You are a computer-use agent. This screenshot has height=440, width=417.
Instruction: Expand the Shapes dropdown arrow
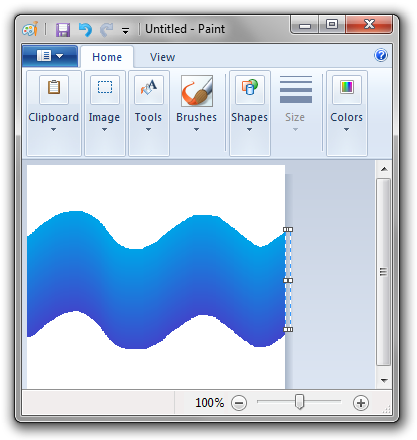249,129
